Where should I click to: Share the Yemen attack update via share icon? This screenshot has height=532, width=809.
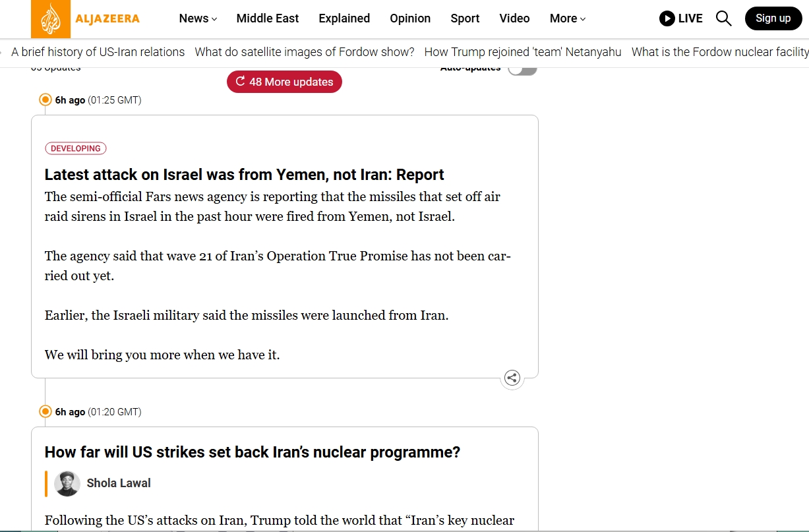[512, 378]
